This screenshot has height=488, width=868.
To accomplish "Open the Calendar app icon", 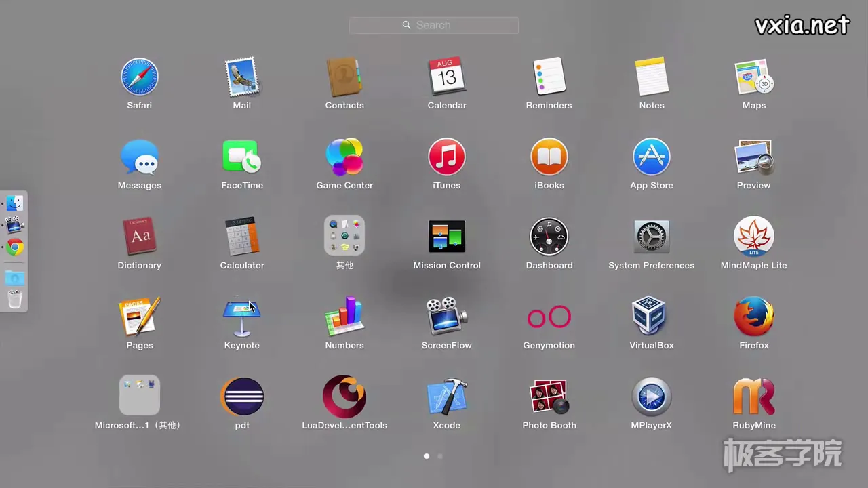I will pyautogui.click(x=447, y=76).
